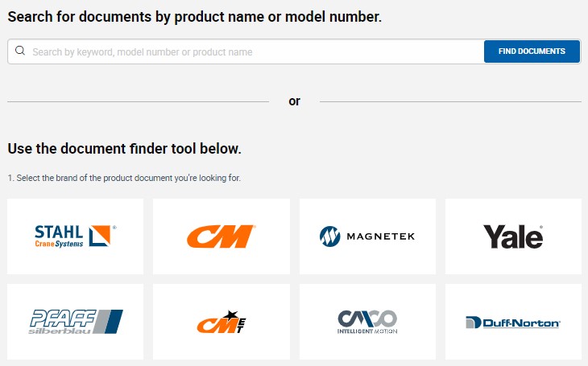Click the Find Documents button
The image size is (588, 366).
tap(532, 51)
